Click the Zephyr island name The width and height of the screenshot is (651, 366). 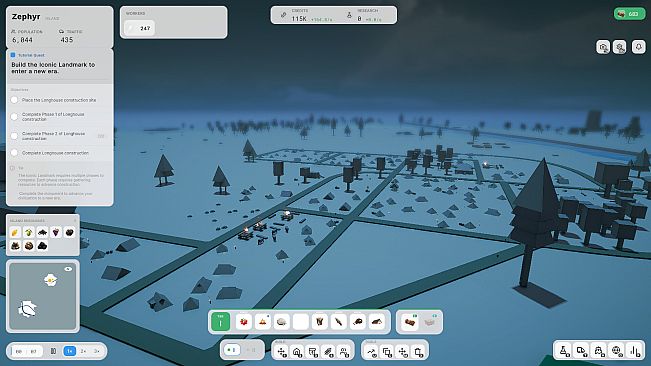(x=26, y=17)
